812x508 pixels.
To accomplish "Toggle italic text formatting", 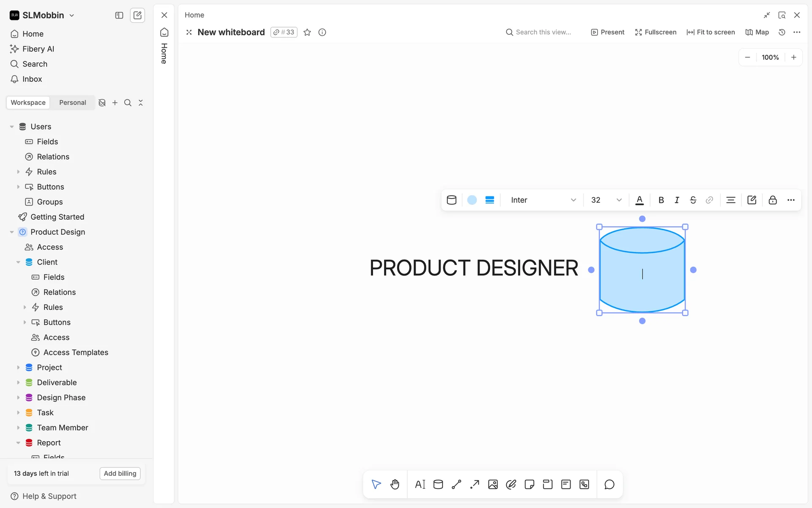I will point(677,200).
